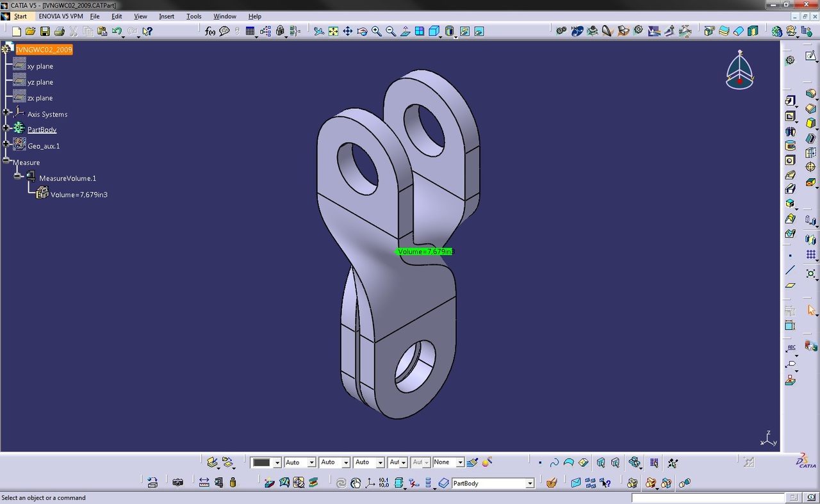Click the Axis System icon

tap(370, 482)
